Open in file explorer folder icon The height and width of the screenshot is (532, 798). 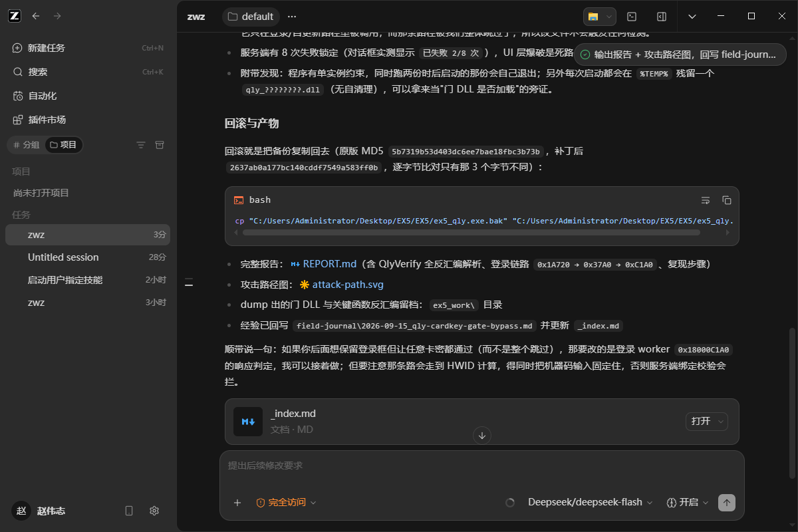[x=593, y=16]
